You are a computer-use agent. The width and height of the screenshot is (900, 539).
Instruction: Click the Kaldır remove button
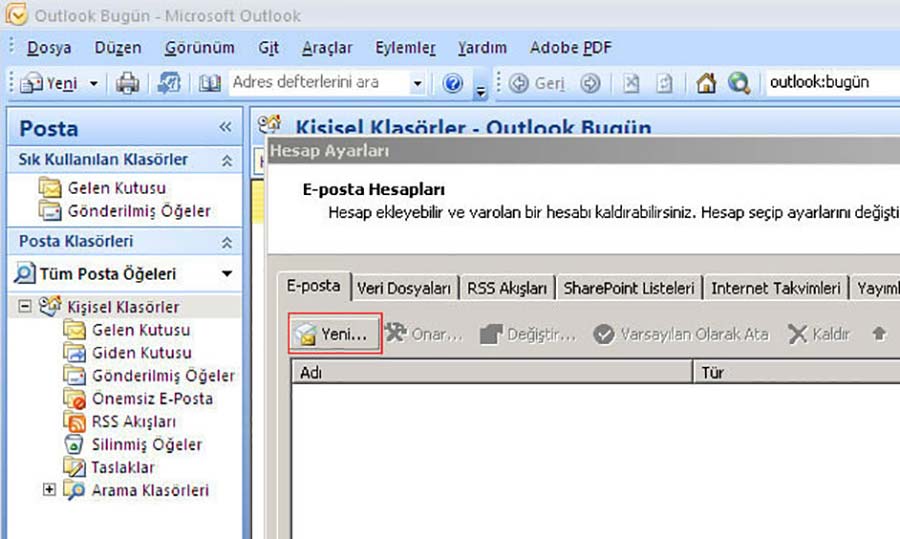819,334
